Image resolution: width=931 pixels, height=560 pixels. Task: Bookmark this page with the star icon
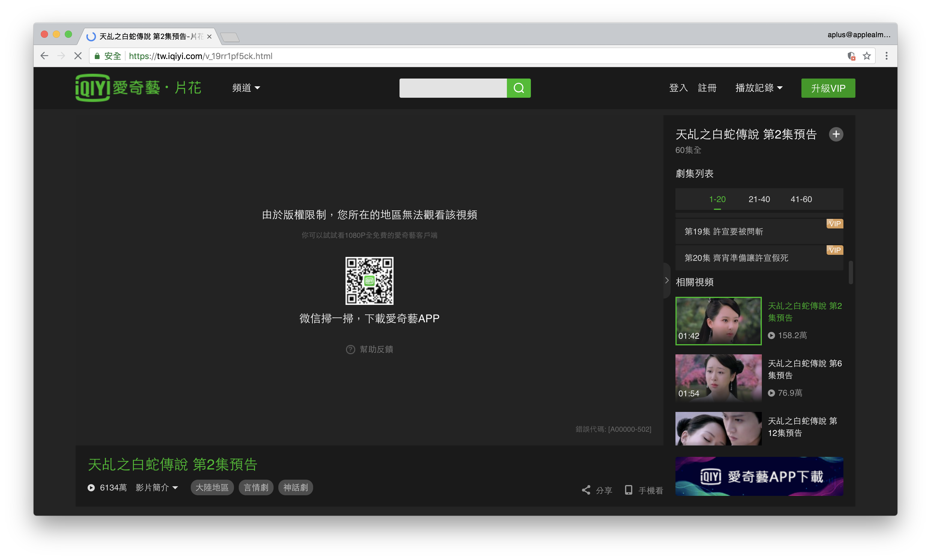867,56
